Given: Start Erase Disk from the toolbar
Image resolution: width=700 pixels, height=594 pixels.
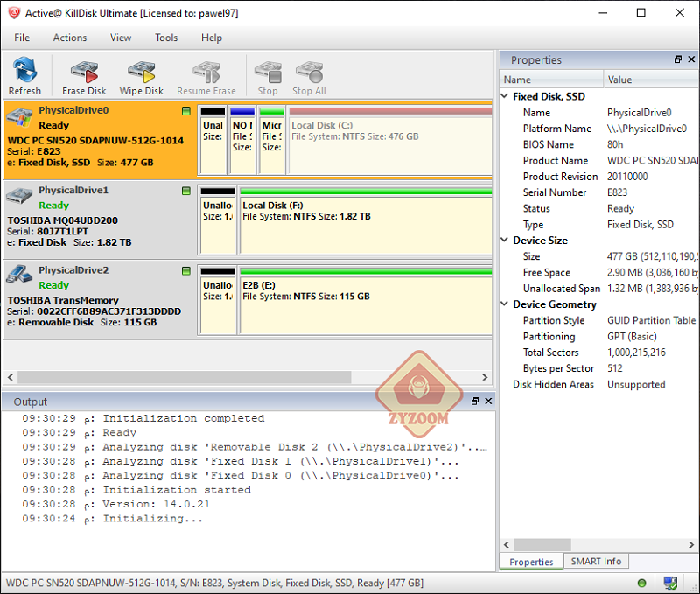Looking at the screenshot, I should pyautogui.click(x=84, y=76).
